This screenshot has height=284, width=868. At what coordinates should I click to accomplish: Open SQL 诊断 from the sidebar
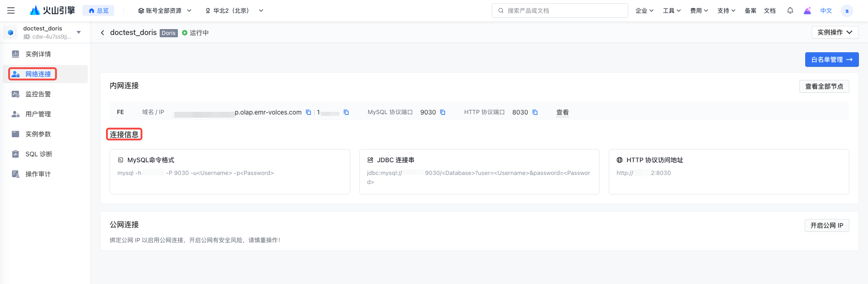coord(39,154)
